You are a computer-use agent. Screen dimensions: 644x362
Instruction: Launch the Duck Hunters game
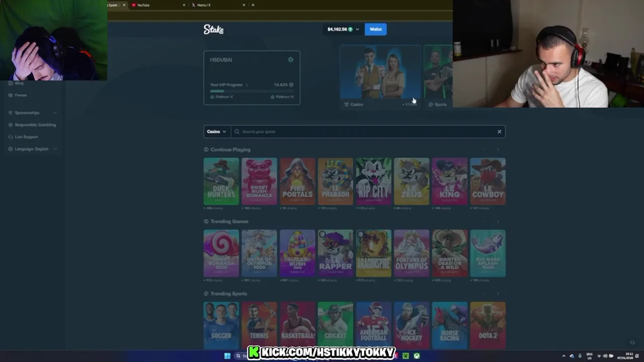[x=221, y=181]
